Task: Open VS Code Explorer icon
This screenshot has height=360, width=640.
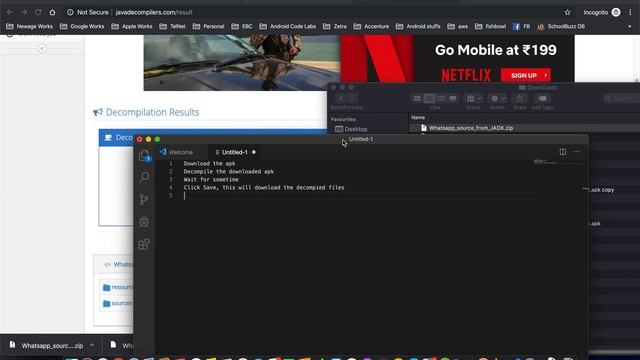Action: (x=144, y=156)
